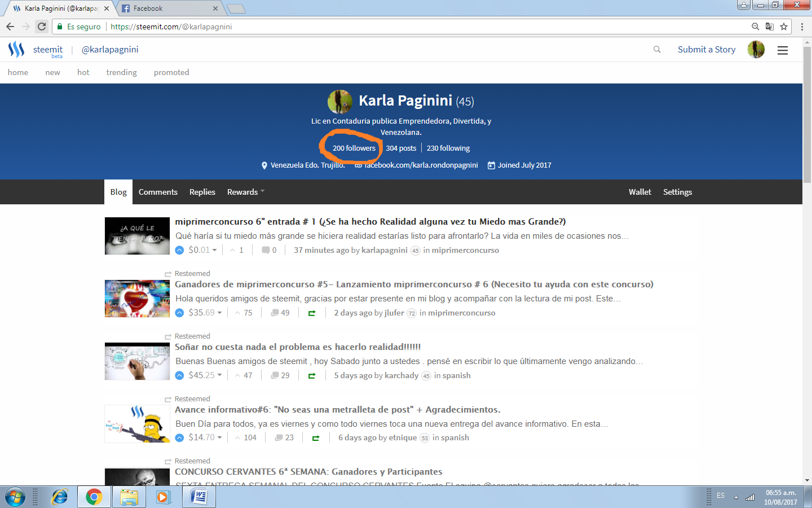Click the zoom magnifier icon in address bar
This screenshot has width=812, height=508.
(x=756, y=27)
